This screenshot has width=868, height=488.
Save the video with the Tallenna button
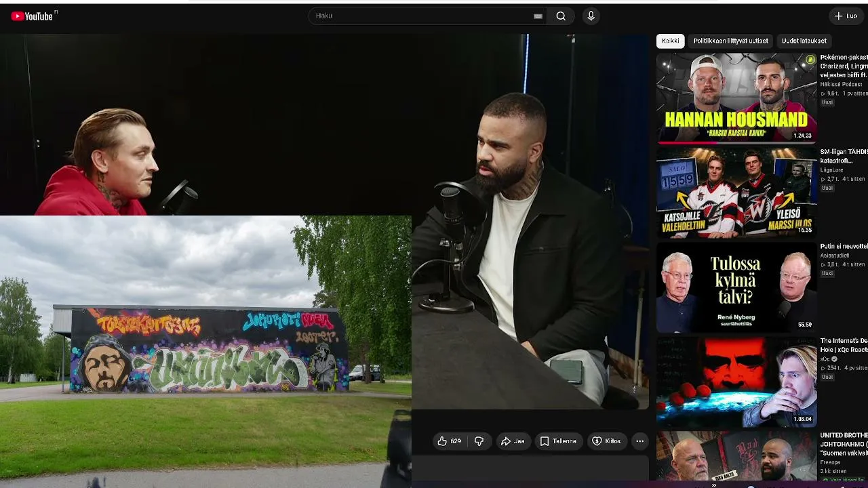[x=558, y=441]
